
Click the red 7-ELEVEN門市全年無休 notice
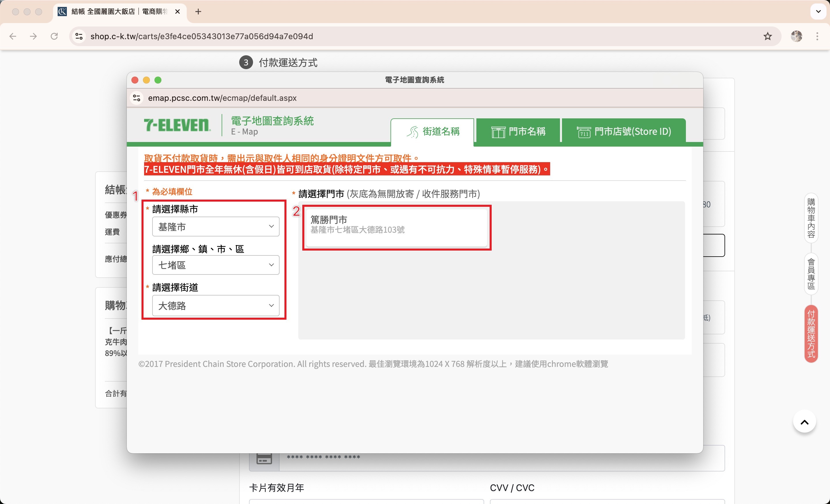coord(347,169)
